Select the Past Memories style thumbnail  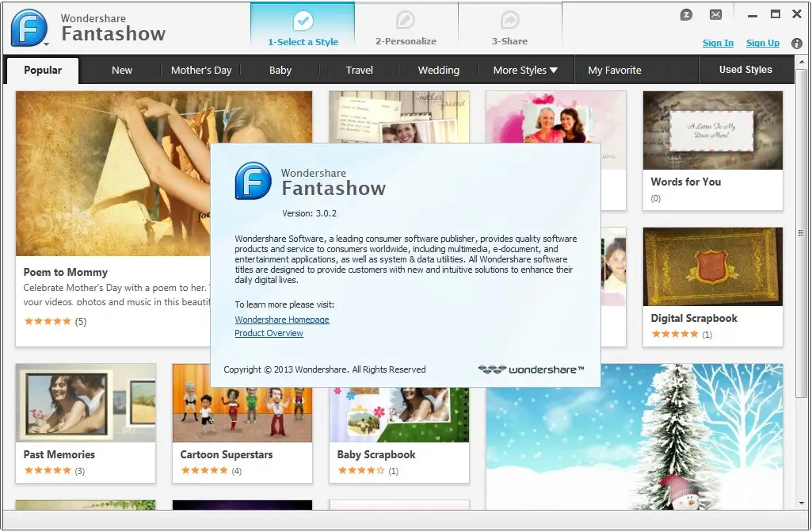pos(86,403)
